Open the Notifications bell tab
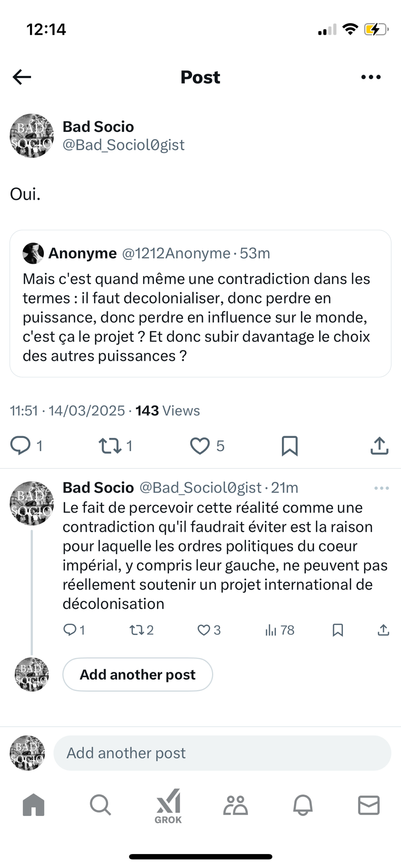The width and height of the screenshot is (401, 868). coord(303,805)
